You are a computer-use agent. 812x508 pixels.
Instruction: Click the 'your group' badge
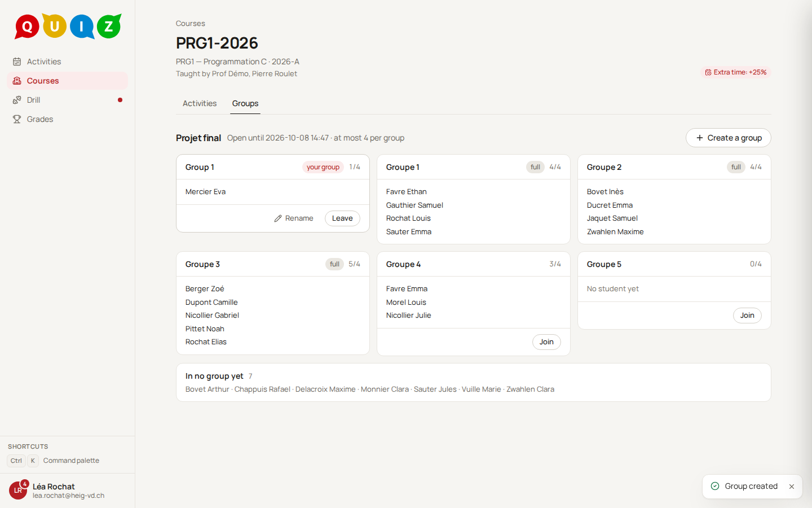pos(323,167)
